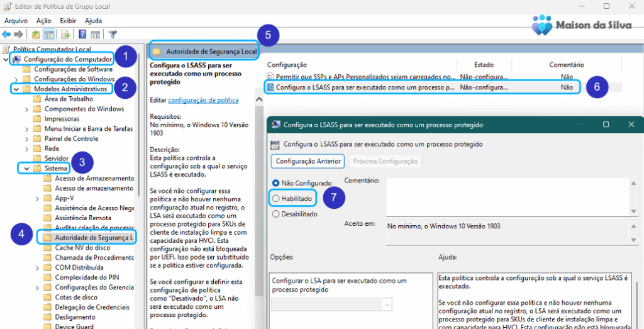Click the Estado column header
The width and height of the screenshot is (644, 329).
tap(484, 65)
